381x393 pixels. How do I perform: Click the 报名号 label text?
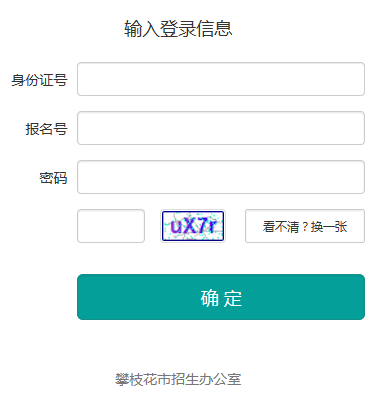click(x=46, y=129)
